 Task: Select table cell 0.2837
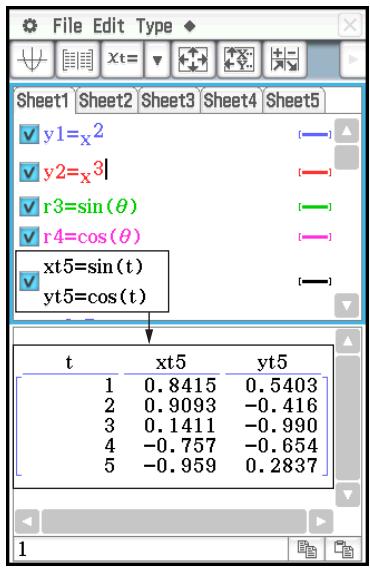(x=282, y=465)
